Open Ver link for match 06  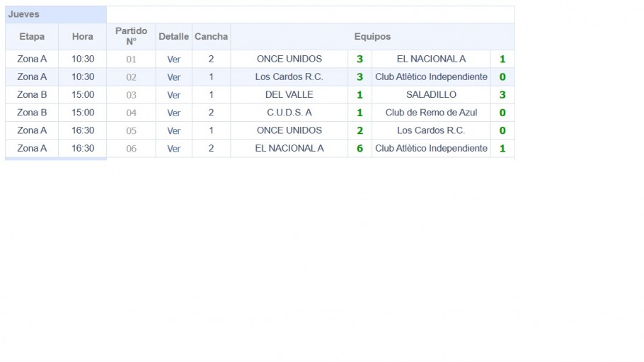click(173, 149)
